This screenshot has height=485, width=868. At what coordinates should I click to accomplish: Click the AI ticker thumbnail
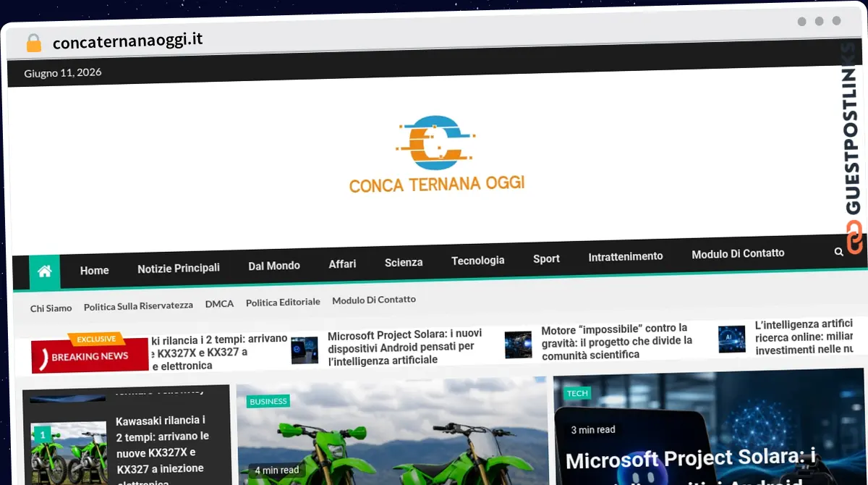[732, 339]
